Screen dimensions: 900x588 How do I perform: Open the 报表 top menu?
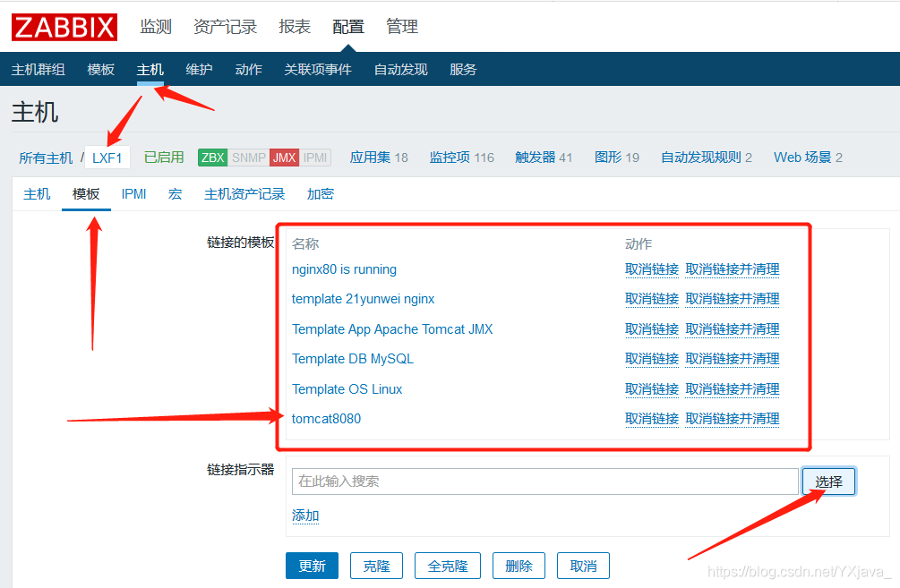point(295,26)
